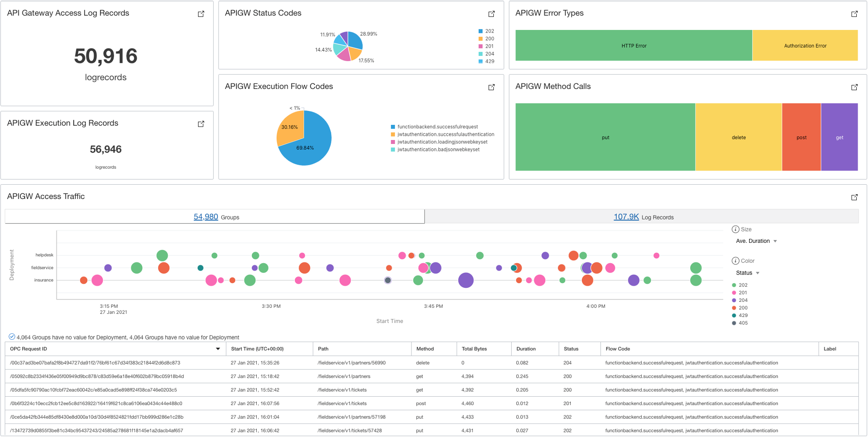This screenshot has width=868, height=437.
Task: Click the Size info icon
Action: 735,229
